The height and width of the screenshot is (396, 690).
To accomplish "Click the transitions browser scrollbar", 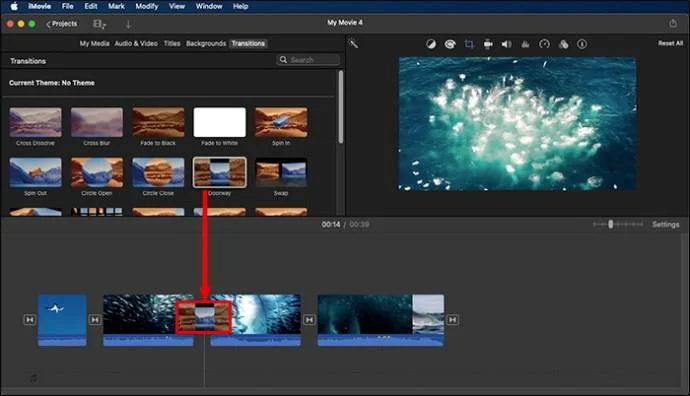I will (x=341, y=106).
